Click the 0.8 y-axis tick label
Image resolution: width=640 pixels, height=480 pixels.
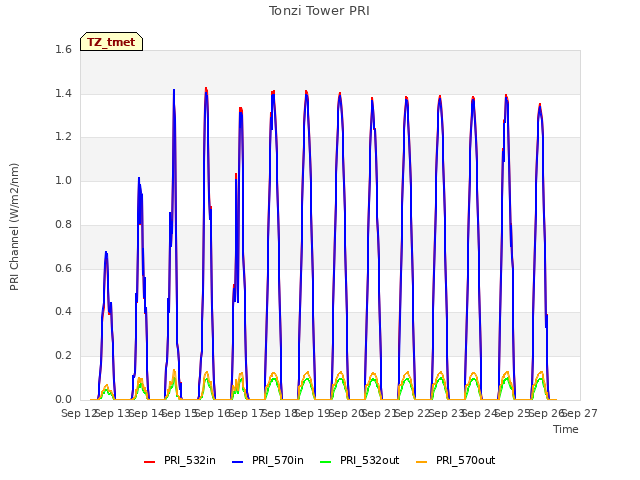(x=63, y=224)
